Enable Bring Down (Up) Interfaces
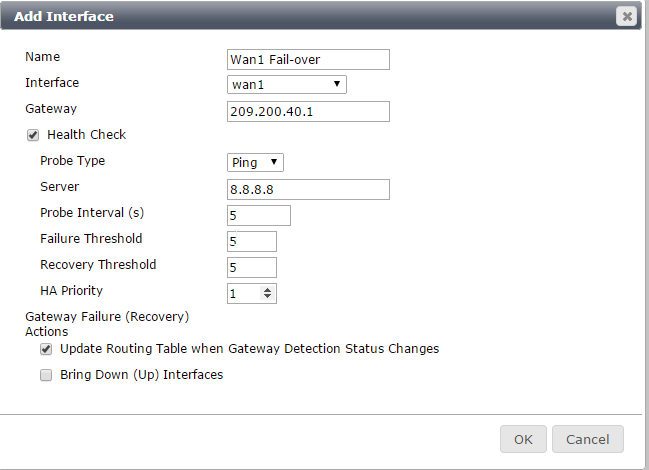Image resolution: width=649 pixels, height=470 pixels. coord(46,375)
